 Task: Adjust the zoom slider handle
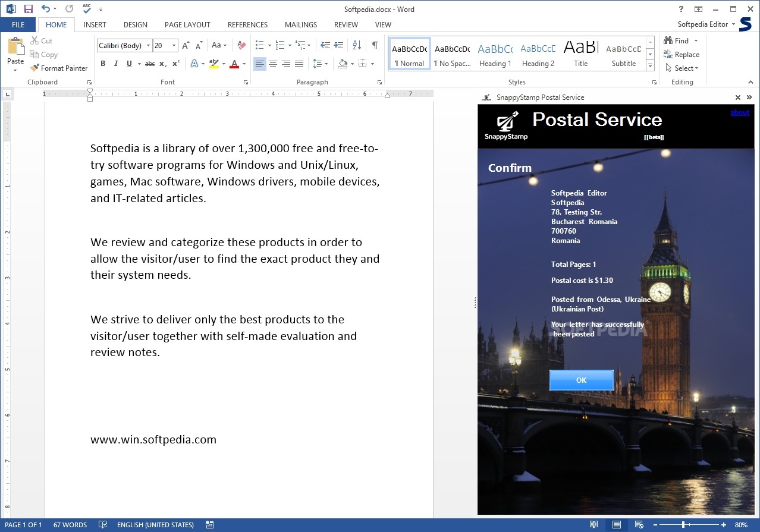[683, 525]
